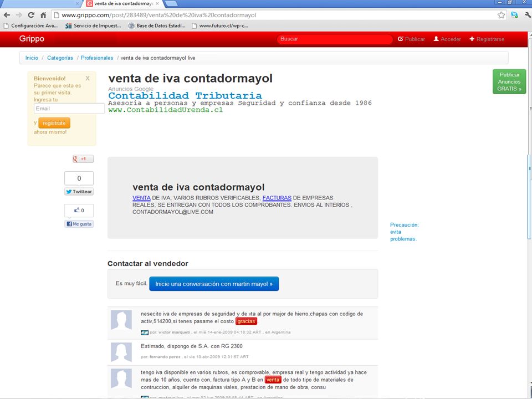Open a new browser tab
This screenshot has width=532, height=399.
click(171, 3)
